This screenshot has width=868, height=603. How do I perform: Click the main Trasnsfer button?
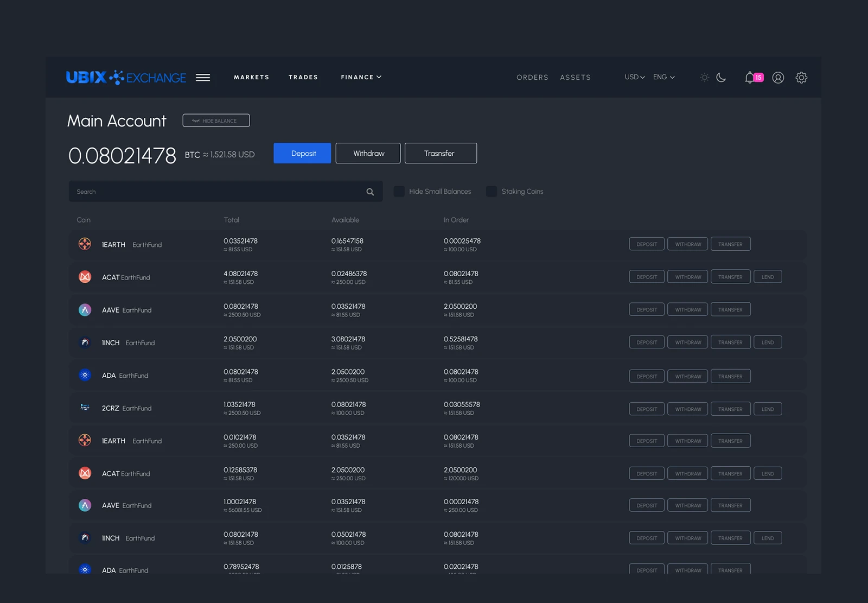coord(441,153)
